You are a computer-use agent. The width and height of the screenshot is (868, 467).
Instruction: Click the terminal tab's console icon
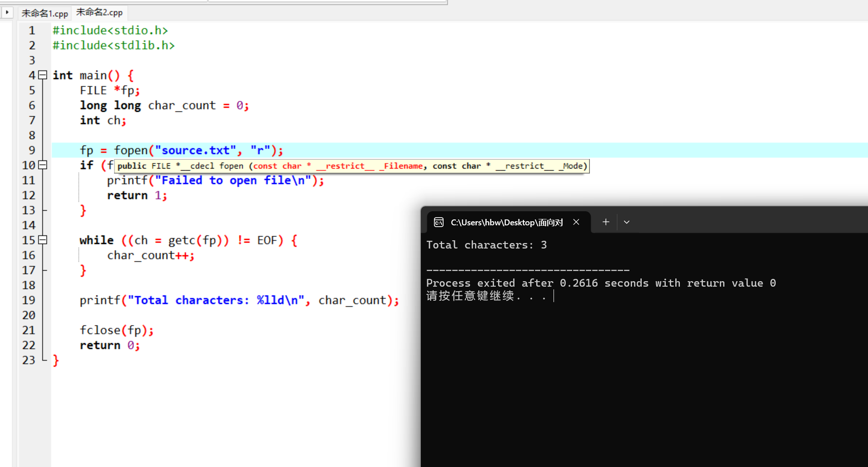[439, 222]
